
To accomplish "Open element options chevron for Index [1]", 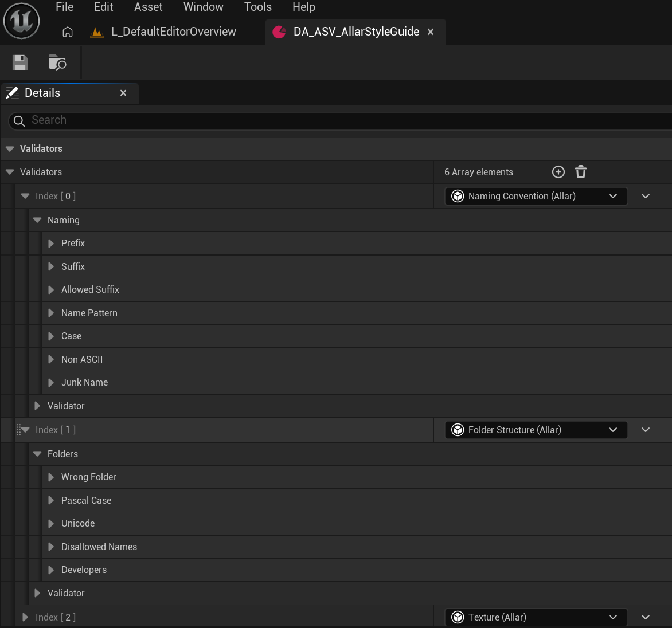I will 646,430.
